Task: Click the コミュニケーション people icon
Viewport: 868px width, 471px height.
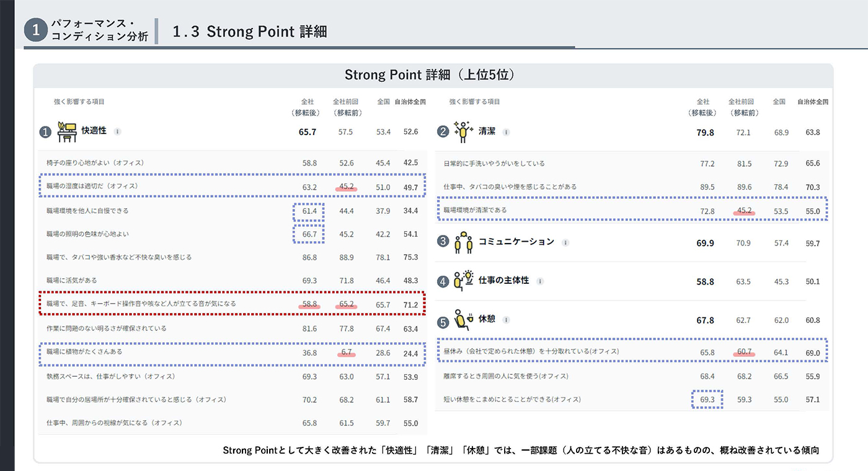Action: 463,242
